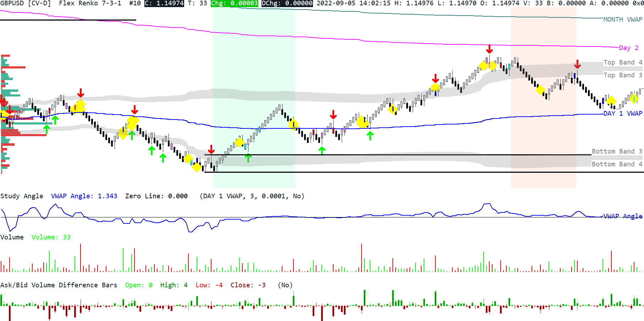Click the B: 0.00000 bid value
644x321 pixels.
(566, 3)
